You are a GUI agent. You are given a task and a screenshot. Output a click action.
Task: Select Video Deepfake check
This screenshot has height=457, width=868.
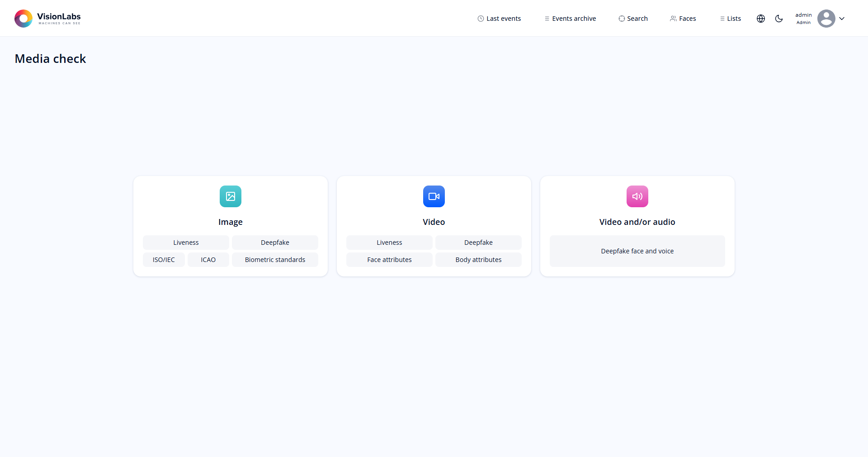pos(478,243)
